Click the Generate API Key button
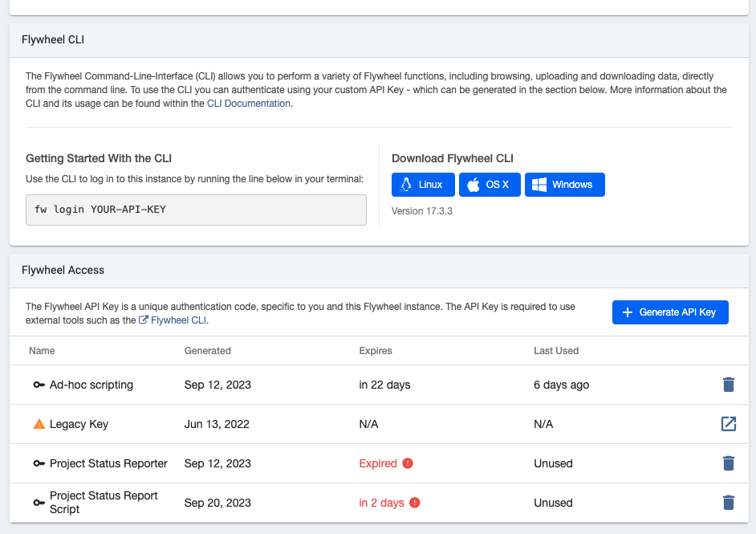The height and width of the screenshot is (534, 756). [670, 312]
